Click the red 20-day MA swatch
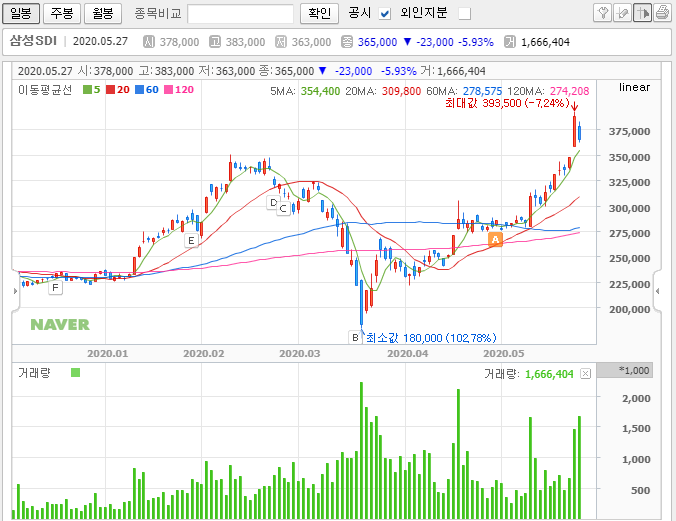The height and width of the screenshot is (521, 676). pos(110,90)
